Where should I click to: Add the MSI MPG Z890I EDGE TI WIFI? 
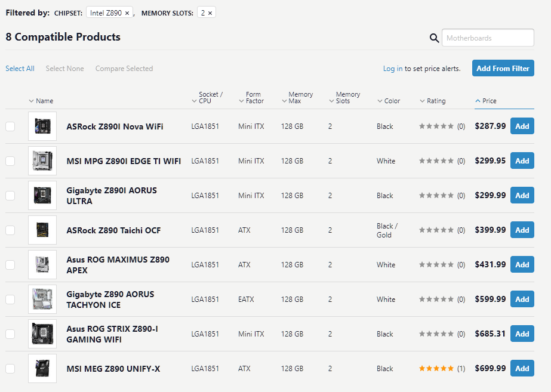point(522,161)
